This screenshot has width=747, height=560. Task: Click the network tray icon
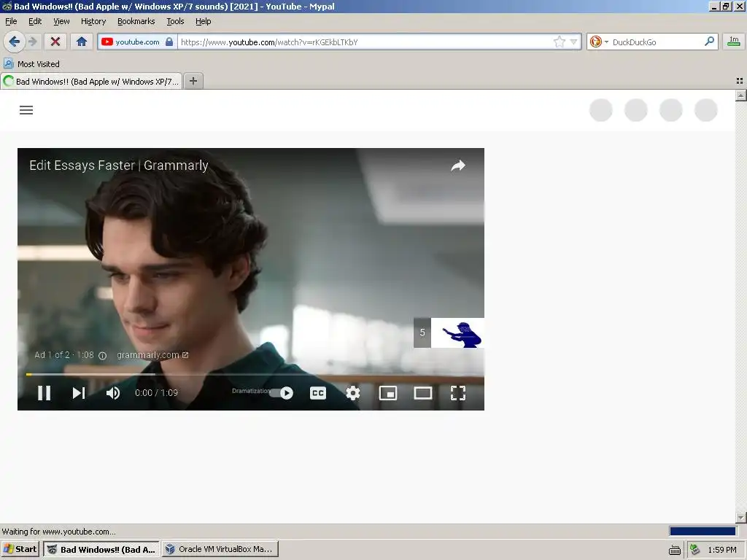pos(695,550)
